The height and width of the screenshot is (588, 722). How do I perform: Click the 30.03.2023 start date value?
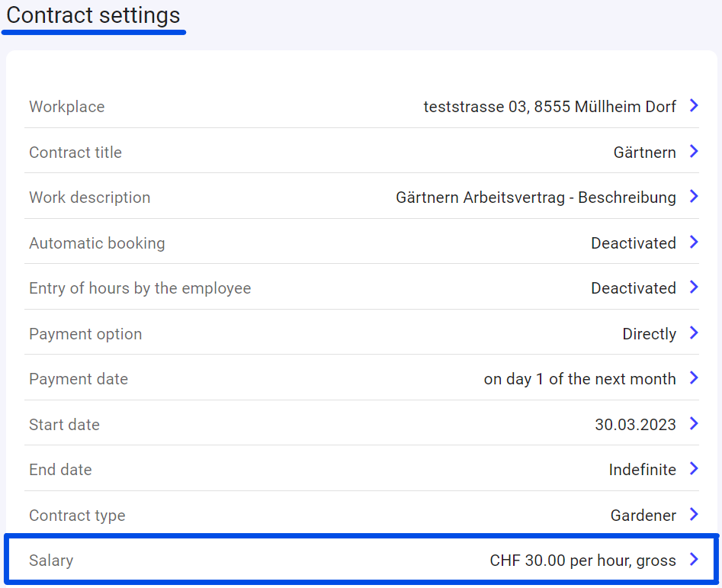635,424
